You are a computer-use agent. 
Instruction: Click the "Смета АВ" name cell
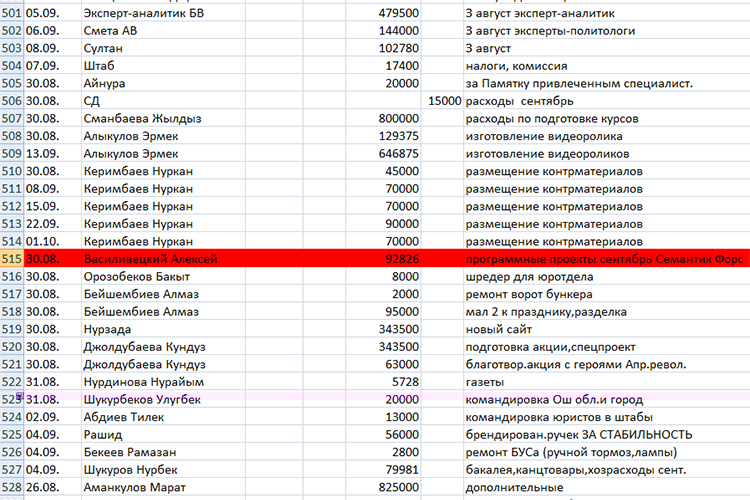click(x=115, y=31)
